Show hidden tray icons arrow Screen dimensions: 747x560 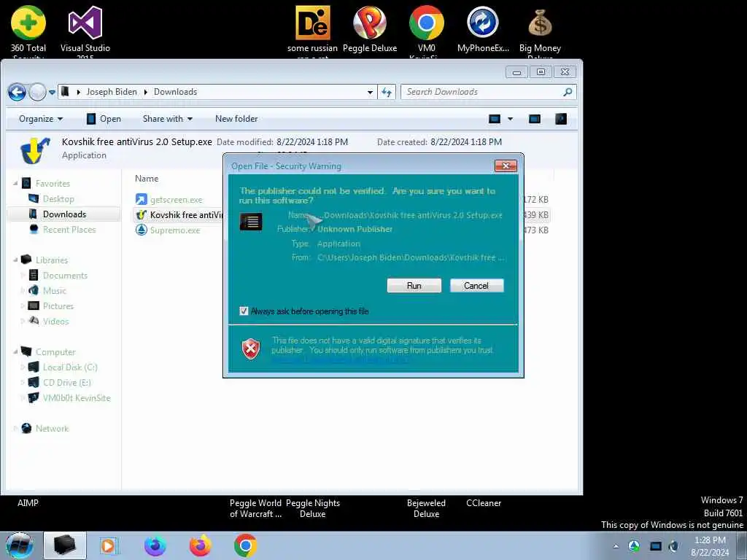(616, 546)
